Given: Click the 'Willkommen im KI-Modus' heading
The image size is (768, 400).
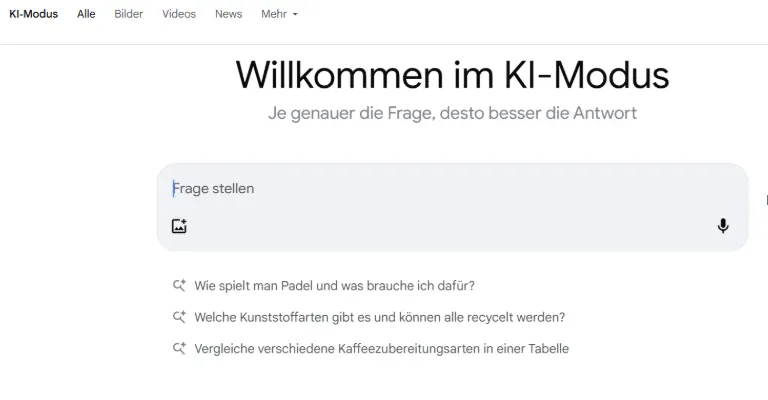Looking at the screenshot, I should coord(452,75).
